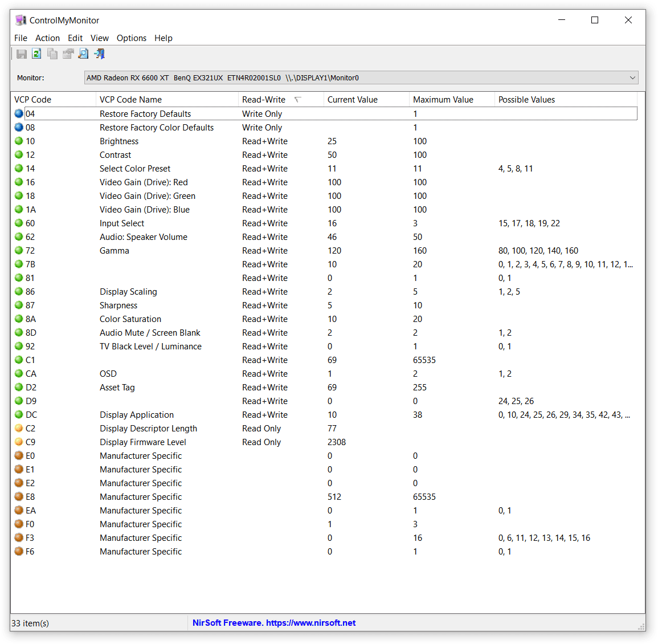Click the green icon of Input Select code 60
The height and width of the screenshot is (644, 658).
click(x=19, y=223)
